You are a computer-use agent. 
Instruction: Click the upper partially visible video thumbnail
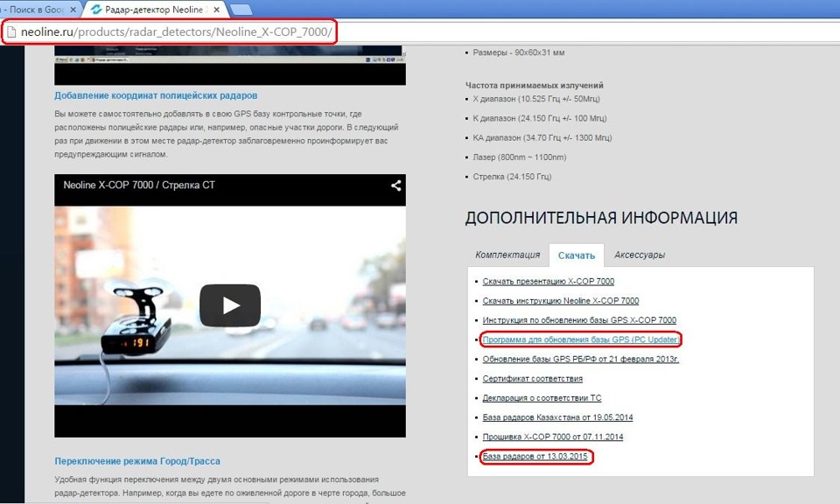point(230,66)
